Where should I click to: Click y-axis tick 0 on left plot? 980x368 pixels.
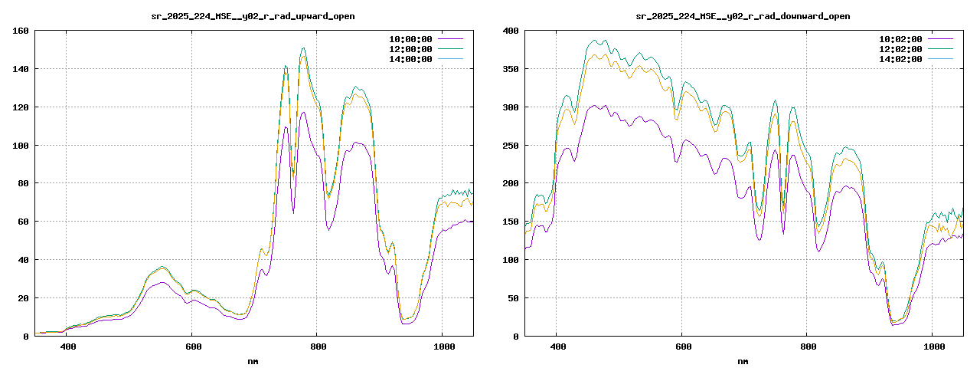click(x=26, y=337)
